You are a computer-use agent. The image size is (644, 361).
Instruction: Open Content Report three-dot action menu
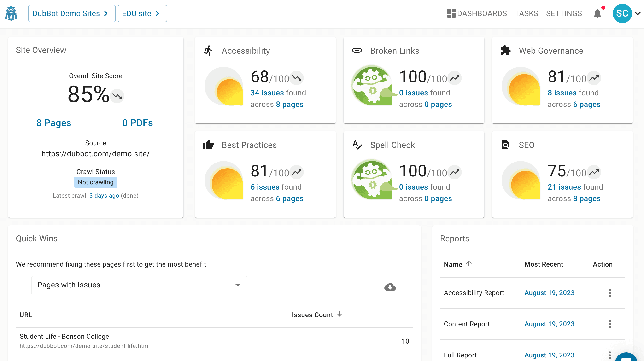click(x=610, y=324)
